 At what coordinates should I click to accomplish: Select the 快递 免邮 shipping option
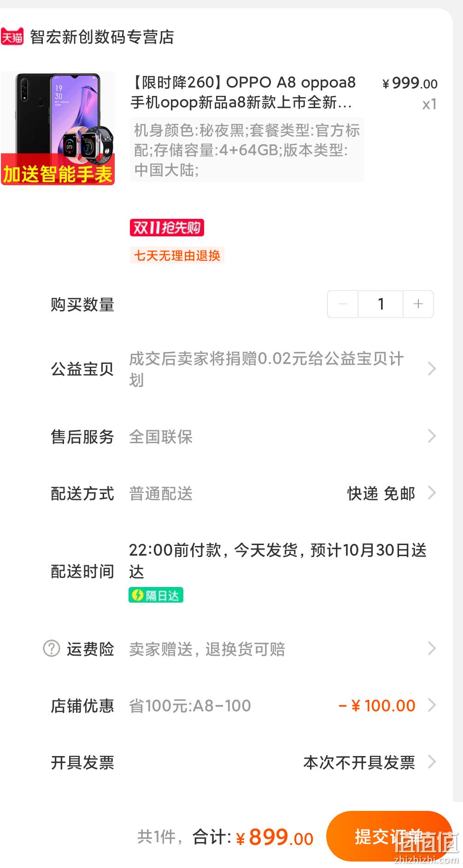pos(381,493)
